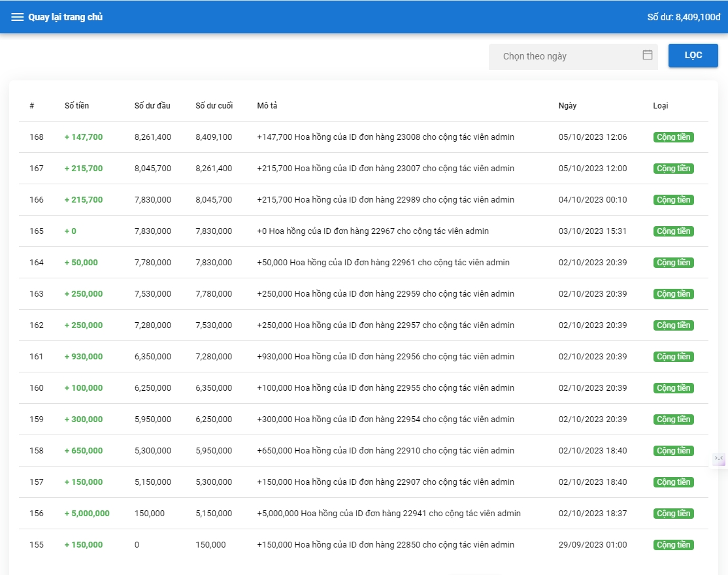Screen dimensions: 728x575
Task: Click the calendar icon in date field
Action: coord(647,56)
